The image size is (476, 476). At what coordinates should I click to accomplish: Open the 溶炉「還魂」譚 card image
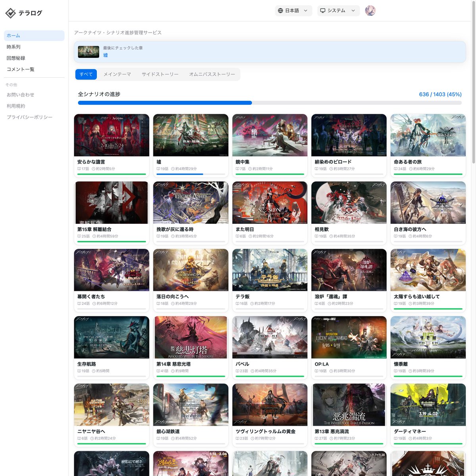pos(349,270)
